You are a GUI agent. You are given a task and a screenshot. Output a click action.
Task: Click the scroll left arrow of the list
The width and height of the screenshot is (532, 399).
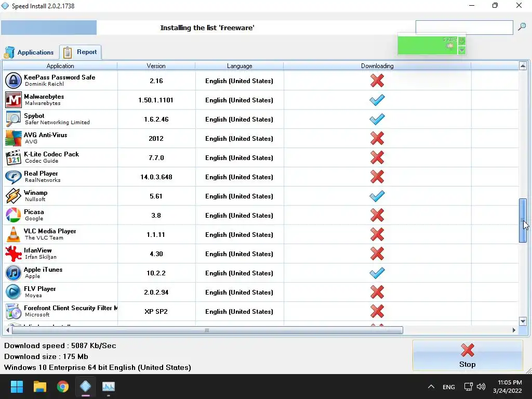tap(7, 330)
